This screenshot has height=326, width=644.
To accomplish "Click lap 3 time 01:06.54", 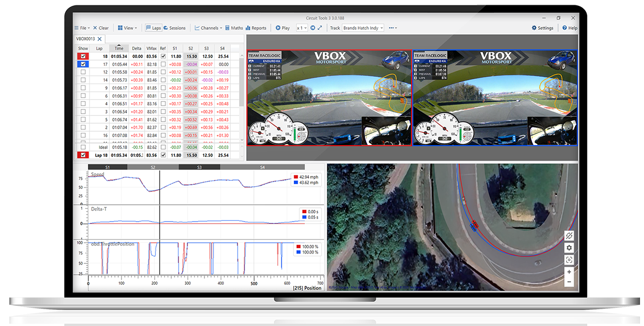I will click(x=119, y=112).
